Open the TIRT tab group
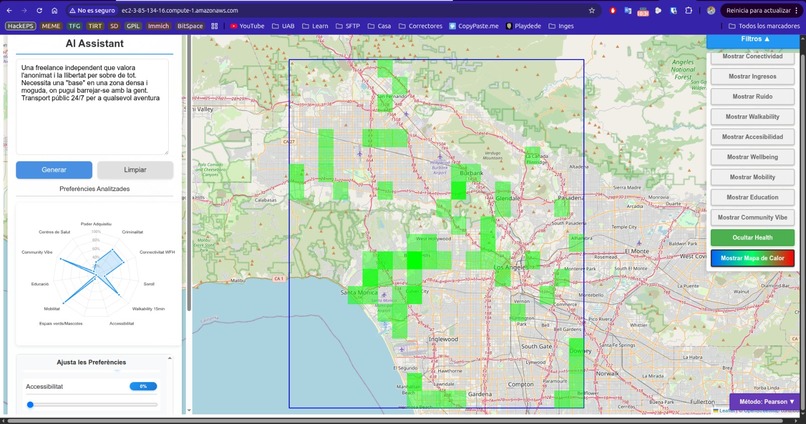This screenshot has height=424, width=806. [95, 26]
